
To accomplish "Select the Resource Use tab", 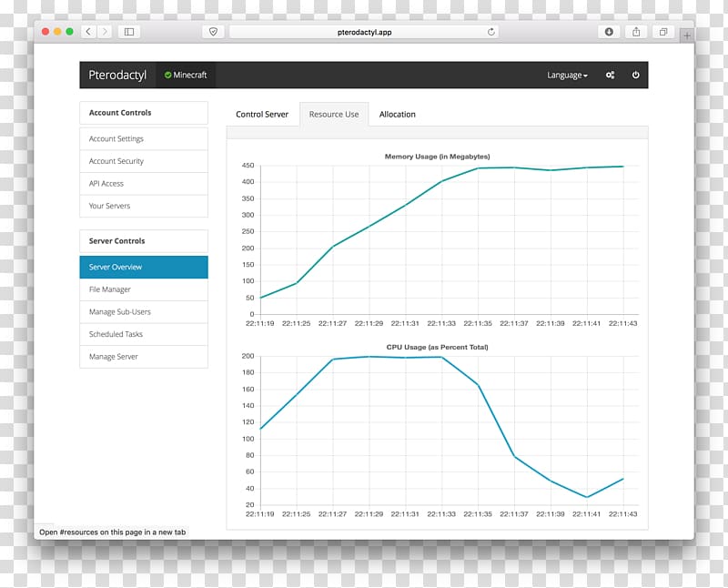I will pyautogui.click(x=334, y=115).
